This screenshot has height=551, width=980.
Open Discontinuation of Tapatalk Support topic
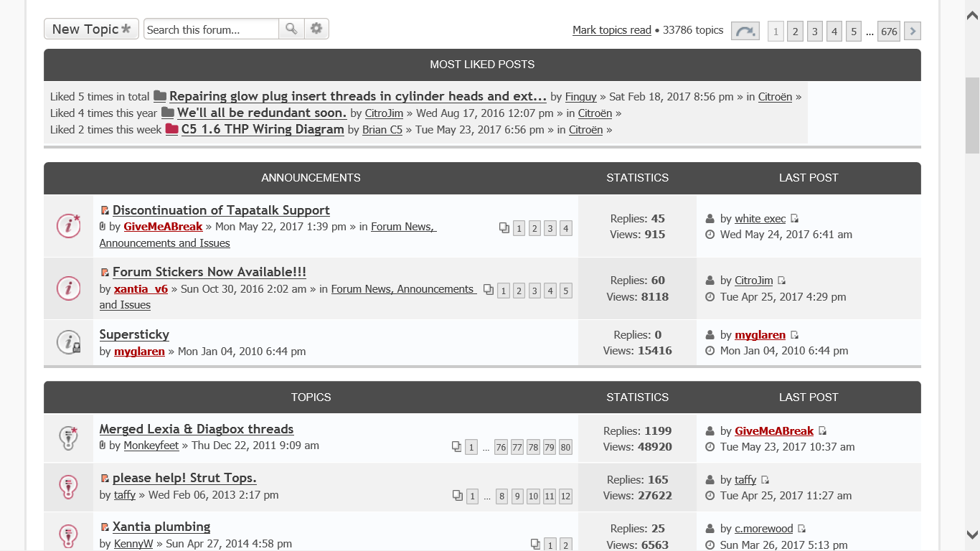point(221,210)
